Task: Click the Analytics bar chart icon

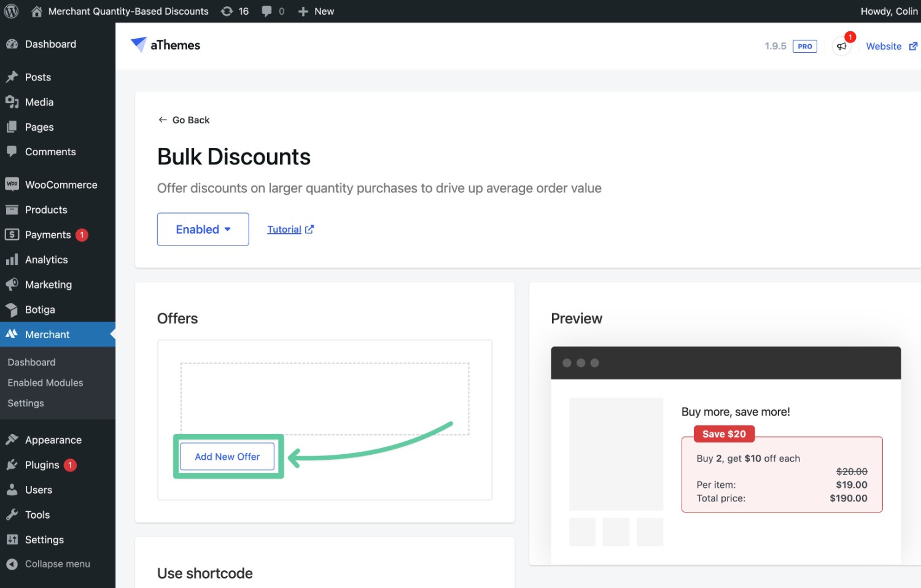Action: [12, 260]
